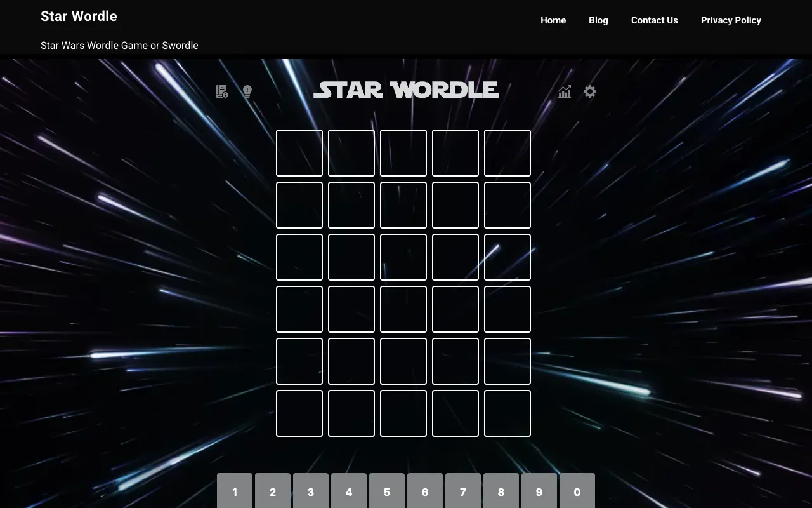This screenshot has height=508, width=812.
Task: Open the settings gear icon
Action: click(590, 91)
